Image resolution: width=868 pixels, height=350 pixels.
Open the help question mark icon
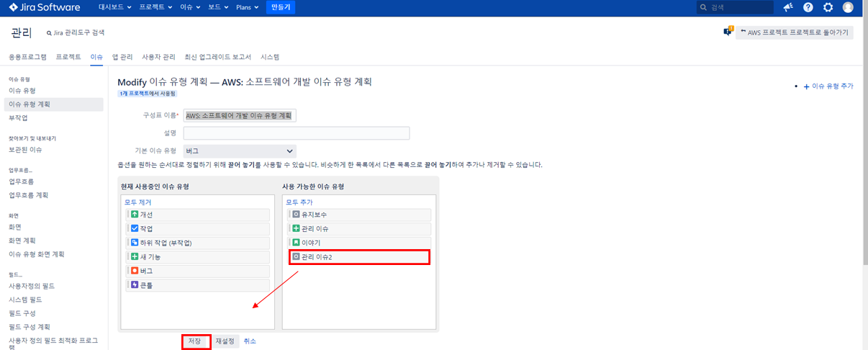[x=808, y=7]
